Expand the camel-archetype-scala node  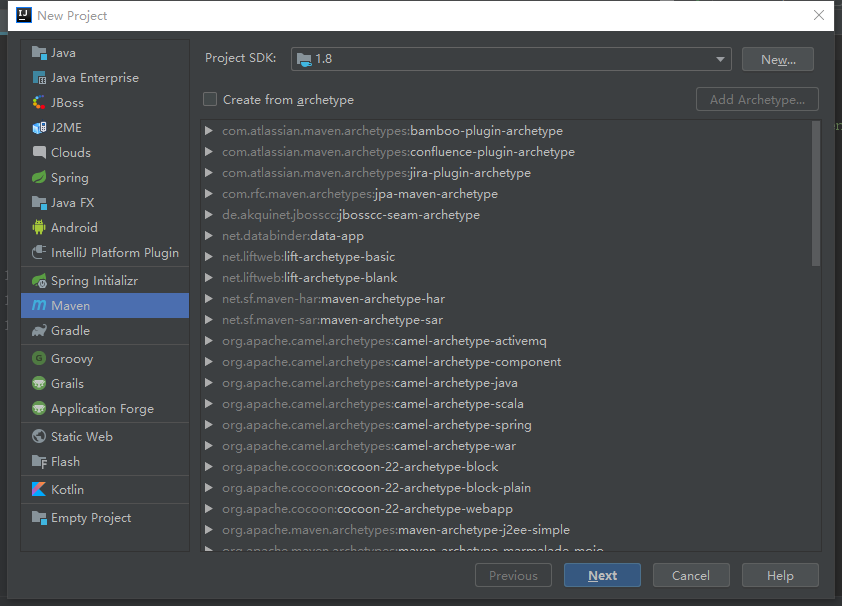tap(209, 404)
